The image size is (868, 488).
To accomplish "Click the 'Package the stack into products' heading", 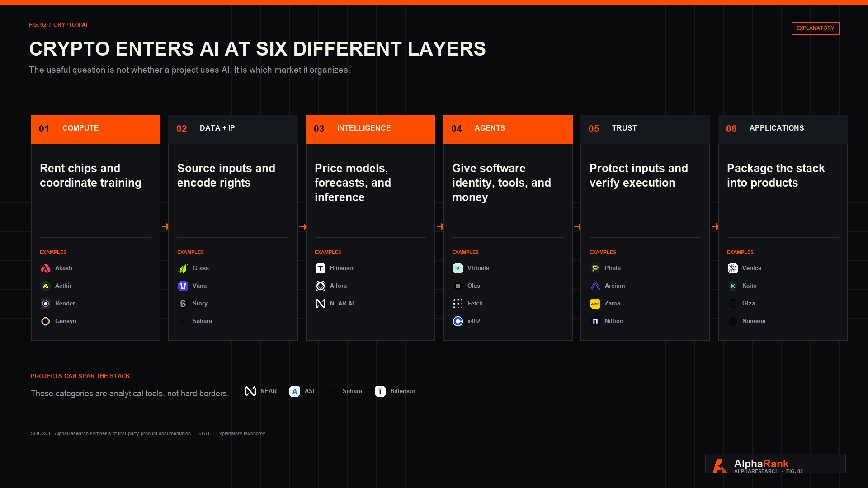I will [776, 175].
